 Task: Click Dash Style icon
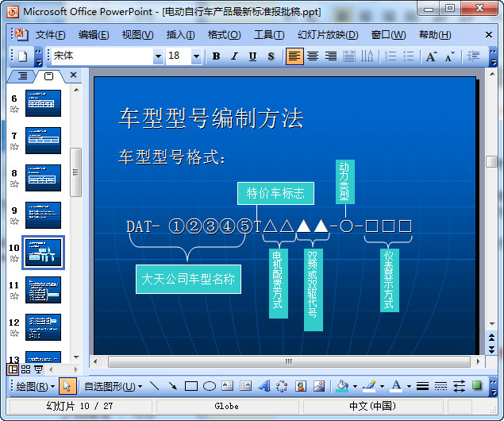(441, 386)
